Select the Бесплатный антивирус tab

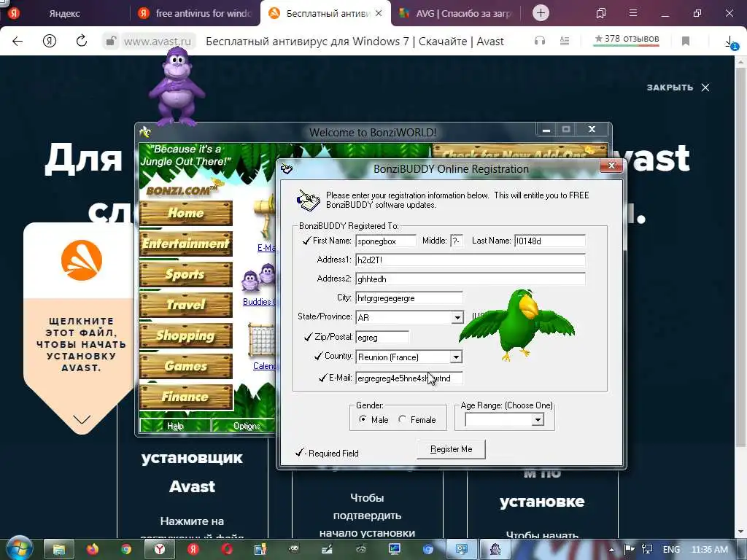click(x=325, y=13)
